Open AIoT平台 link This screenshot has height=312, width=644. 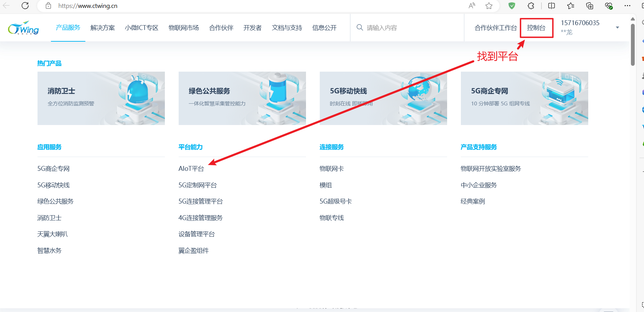click(x=191, y=169)
